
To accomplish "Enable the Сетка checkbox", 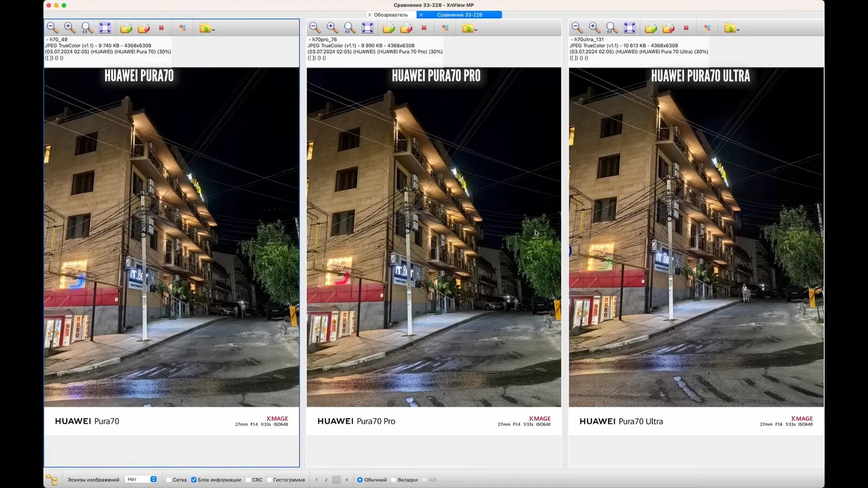I will (169, 480).
